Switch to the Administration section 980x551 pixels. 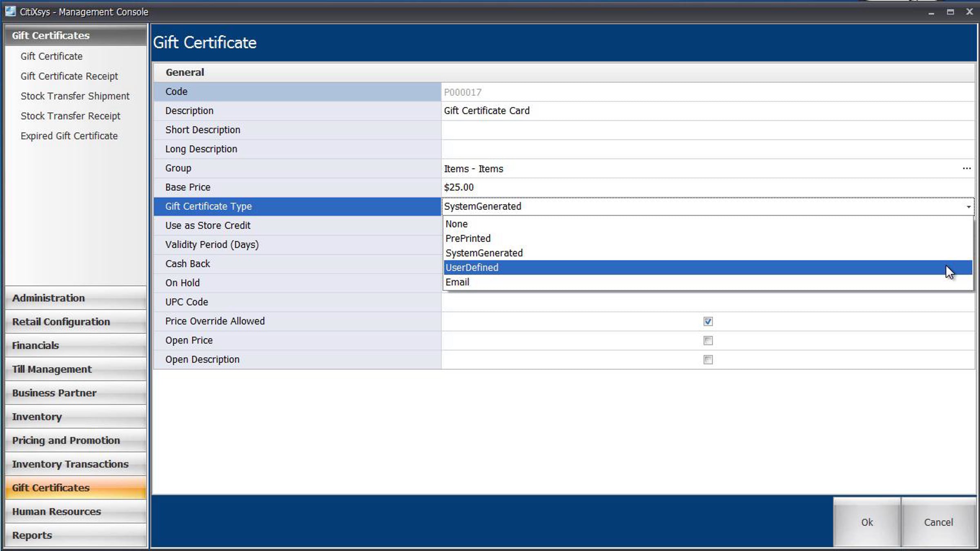(76, 298)
